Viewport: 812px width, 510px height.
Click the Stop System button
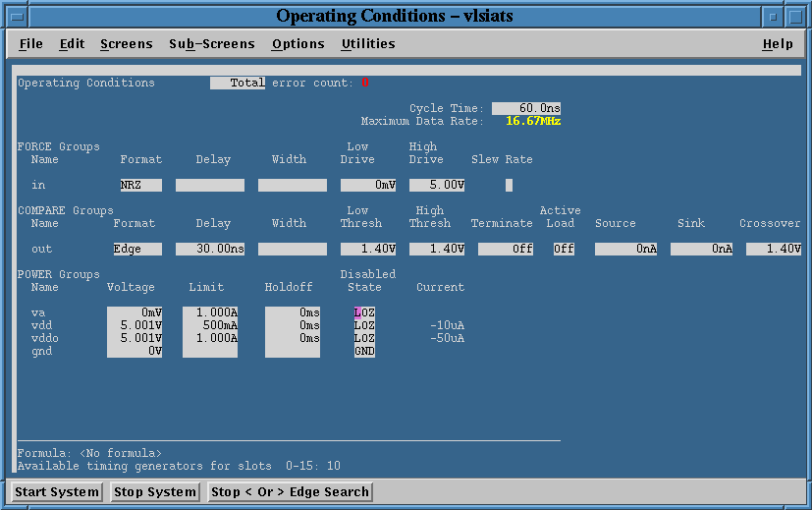point(155,492)
